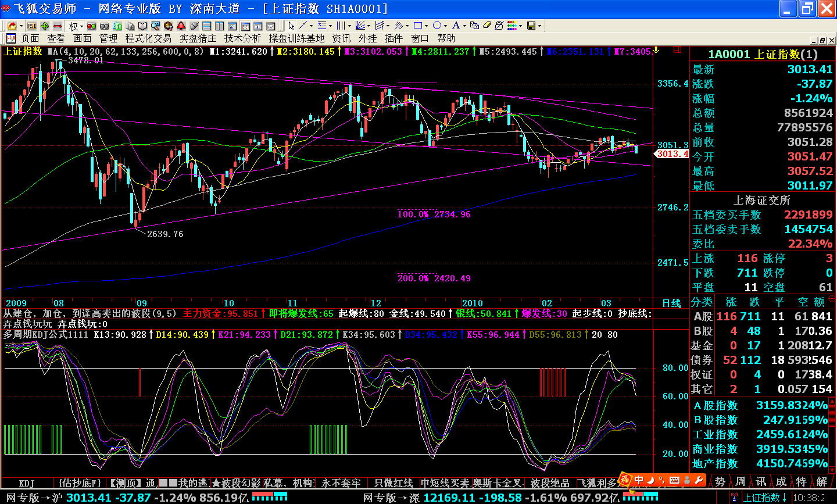Image resolution: width=837 pixels, height=504 pixels.
Task: Click the red and green lights icon
Action: (x=91, y=26)
